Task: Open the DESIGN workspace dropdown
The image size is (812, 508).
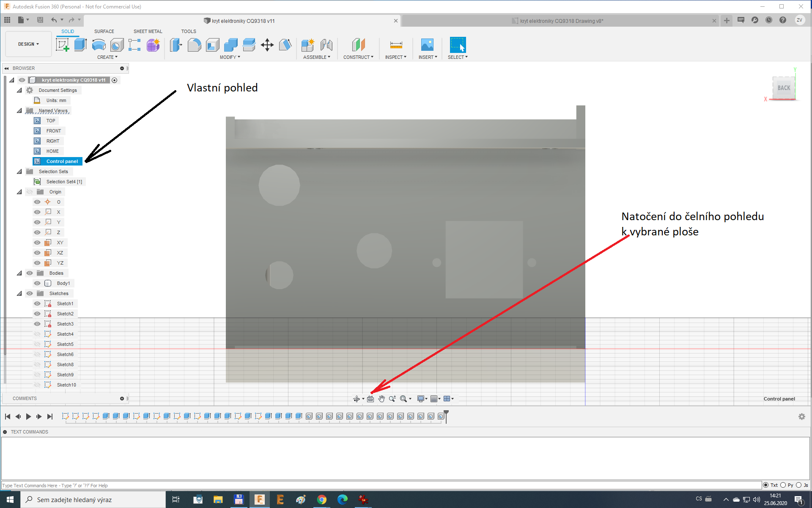Action: tap(28, 44)
